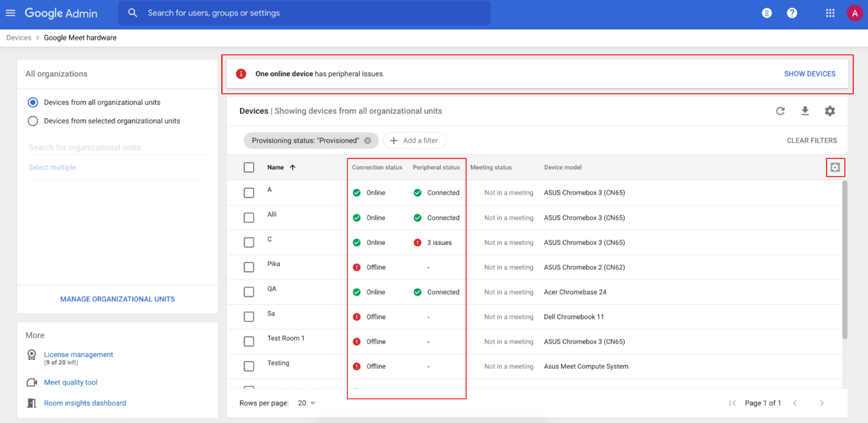Click the Name sort arrow
This screenshot has height=423, width=868.
(292, 168)
